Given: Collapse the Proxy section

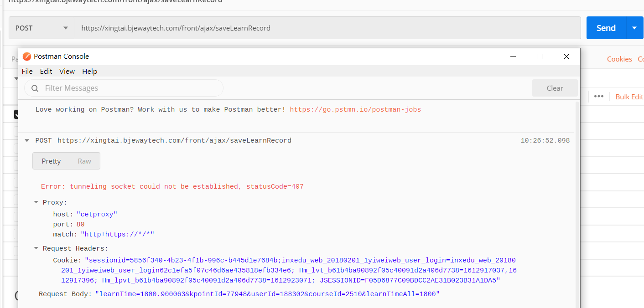Looking at the screenshot, I should [36, 202].
